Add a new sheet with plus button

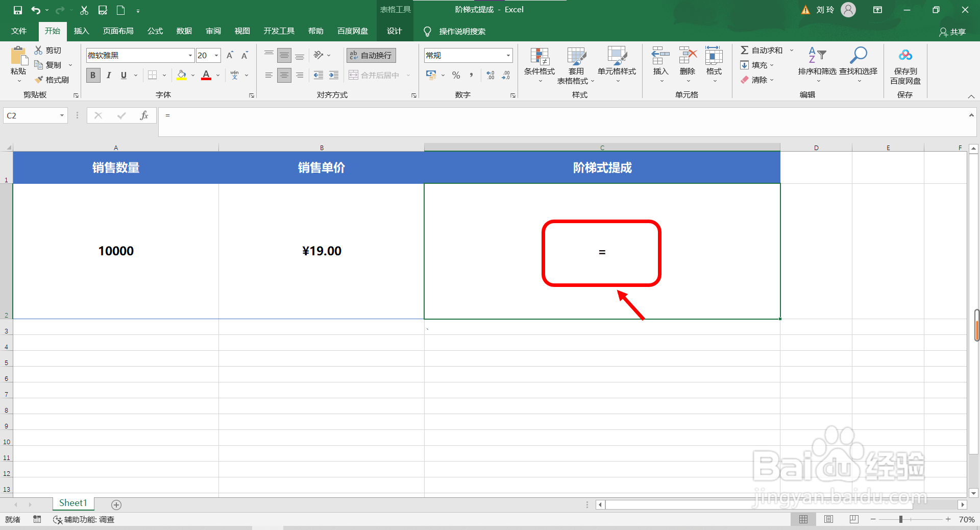tap(116, 505)
